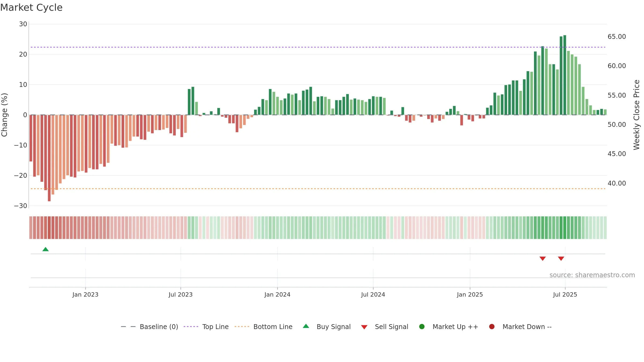Viewport: 644px width, 362px height.
Task: Toggle the Sell Signal legend entry
Action: 385,327
